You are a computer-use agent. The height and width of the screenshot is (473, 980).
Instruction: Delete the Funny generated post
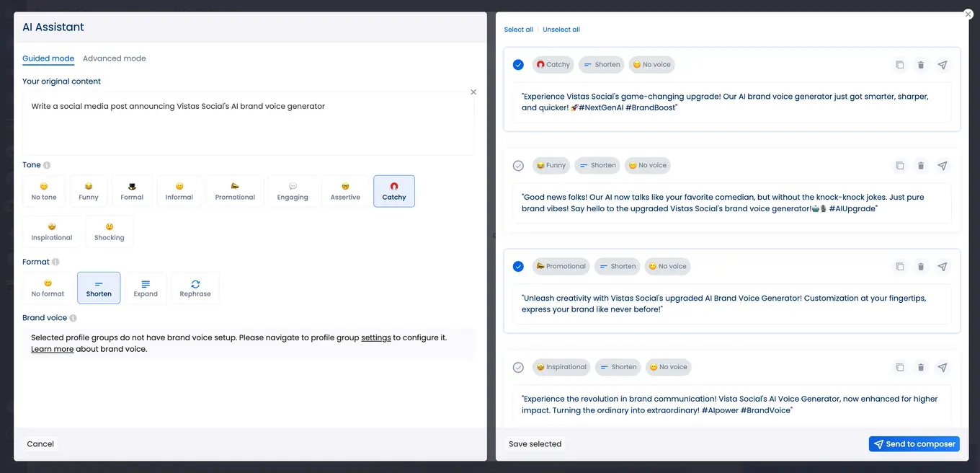pyautogui.click(x=921, y=166)
